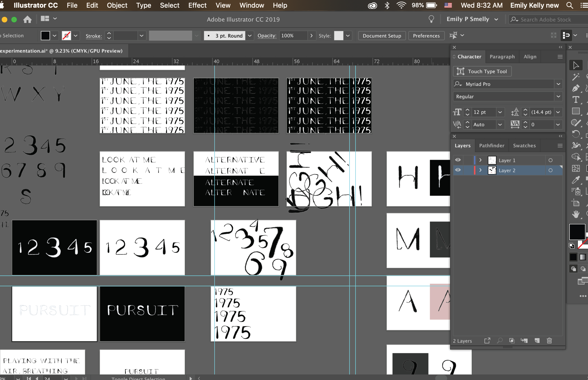Open tracking value dropdown

(x=558, y=125)
